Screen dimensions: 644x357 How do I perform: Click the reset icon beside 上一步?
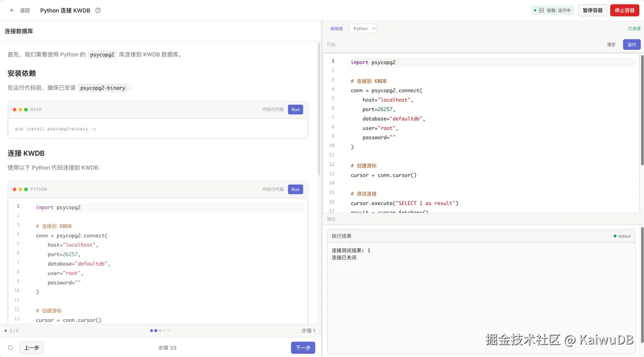coord(11,348)
